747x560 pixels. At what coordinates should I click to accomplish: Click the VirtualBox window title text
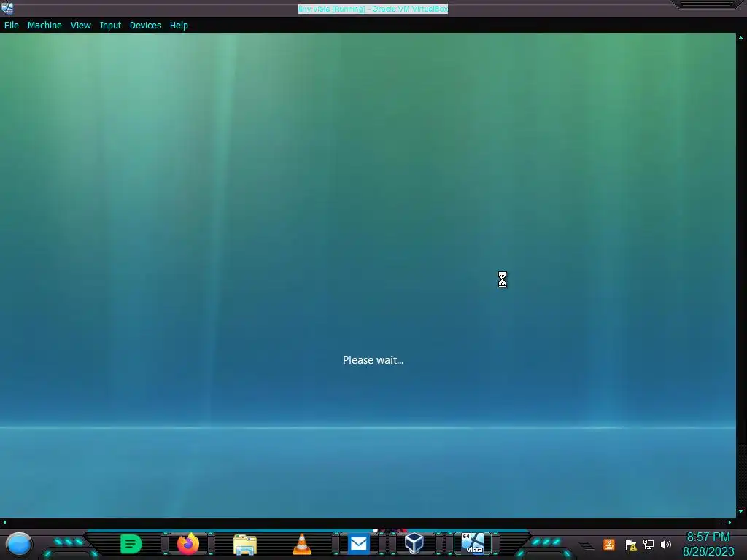pyautogui.click(x=373, y=9)
